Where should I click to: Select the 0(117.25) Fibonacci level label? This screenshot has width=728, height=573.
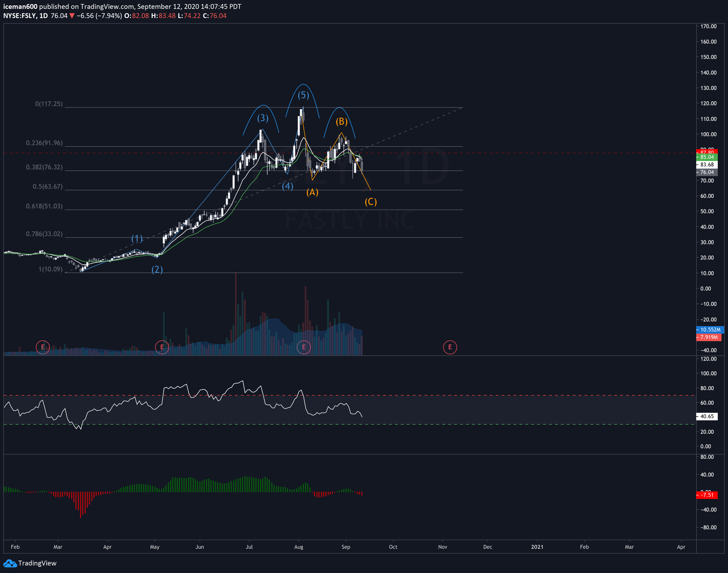click(49, 104)
